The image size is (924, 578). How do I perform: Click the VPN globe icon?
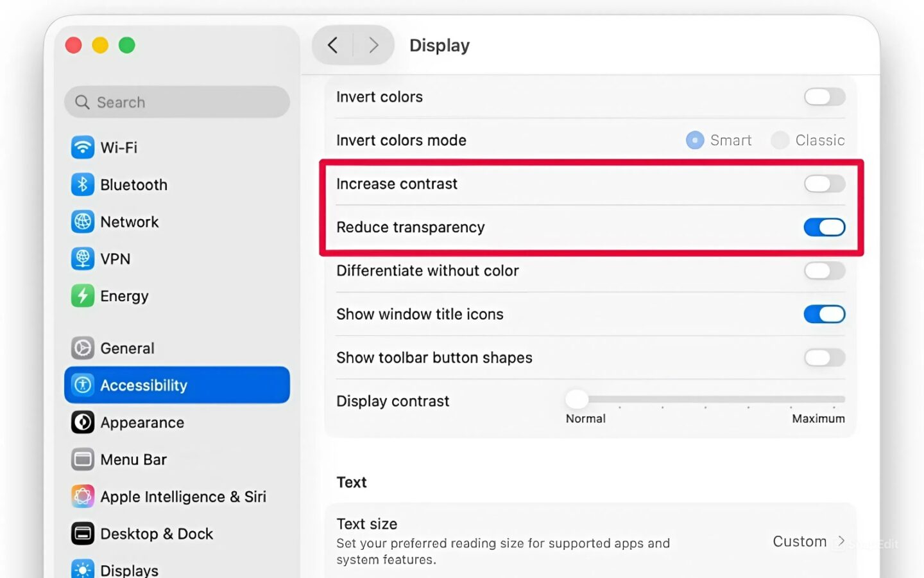83,259
